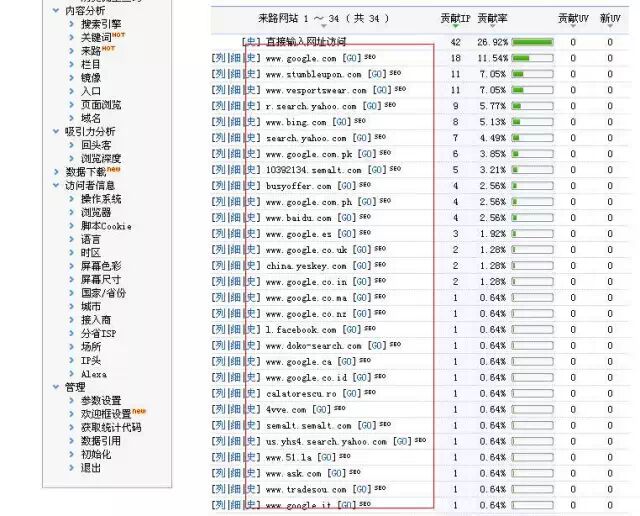Screen dimensions: 640x516
Task: Click Alexa in sidebar
Action: click(94, 374)
